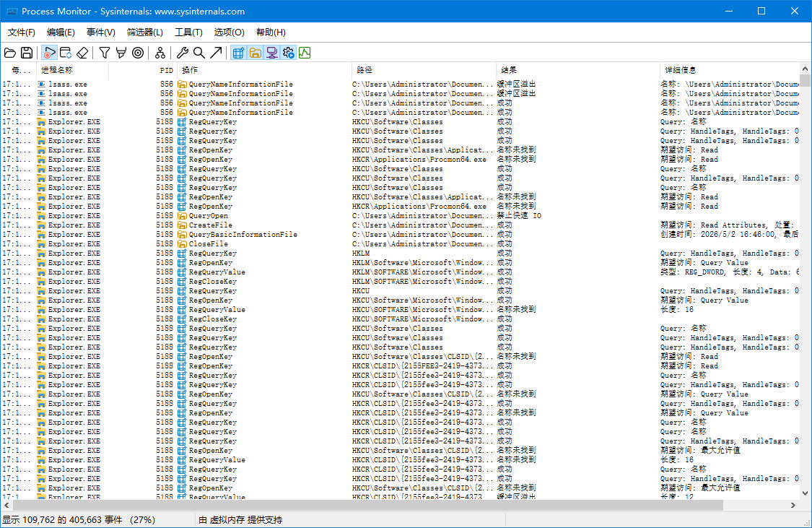Viewport: 812px width, 528px height.
Task: Open the Filter dialog funnel icon
Action: coord(105,53)
